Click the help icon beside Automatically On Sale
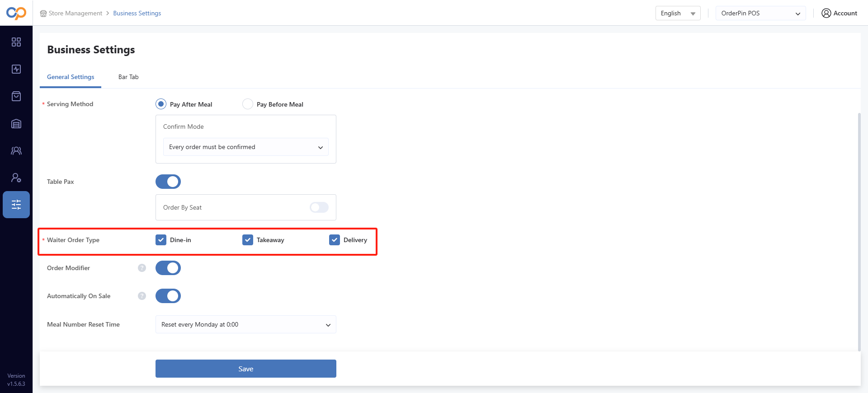The width and height of the screenshot is (868, 393). click(142, 296)
